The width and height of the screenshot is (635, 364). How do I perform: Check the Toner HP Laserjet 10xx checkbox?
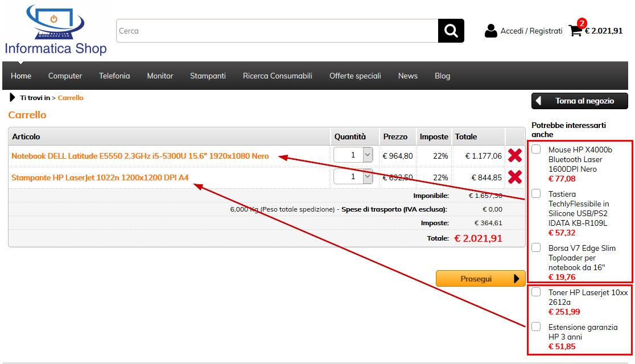(536, 292)
